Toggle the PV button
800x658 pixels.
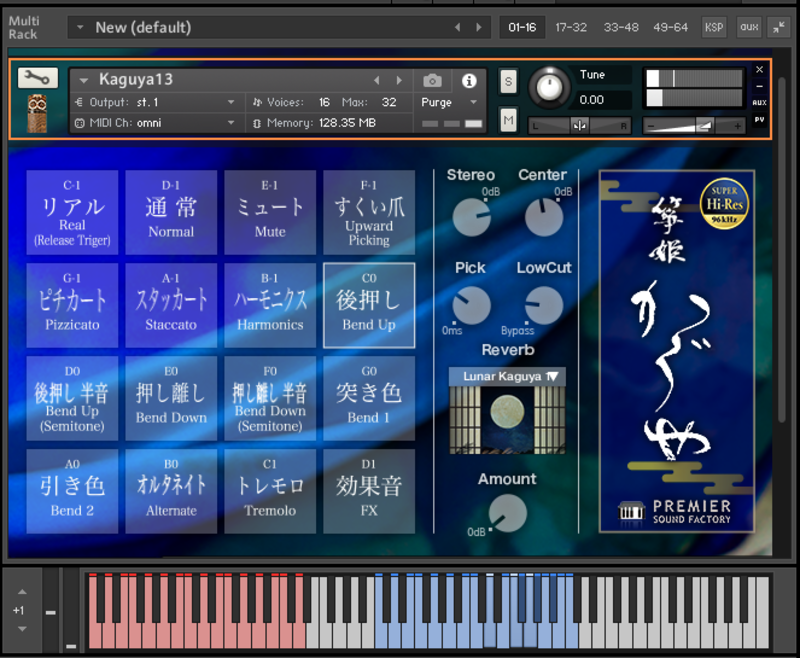click(759, 119)
